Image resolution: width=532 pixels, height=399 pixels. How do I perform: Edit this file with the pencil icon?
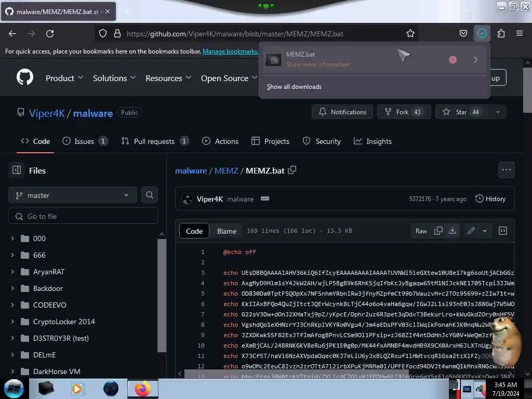(x=471, y=231)
